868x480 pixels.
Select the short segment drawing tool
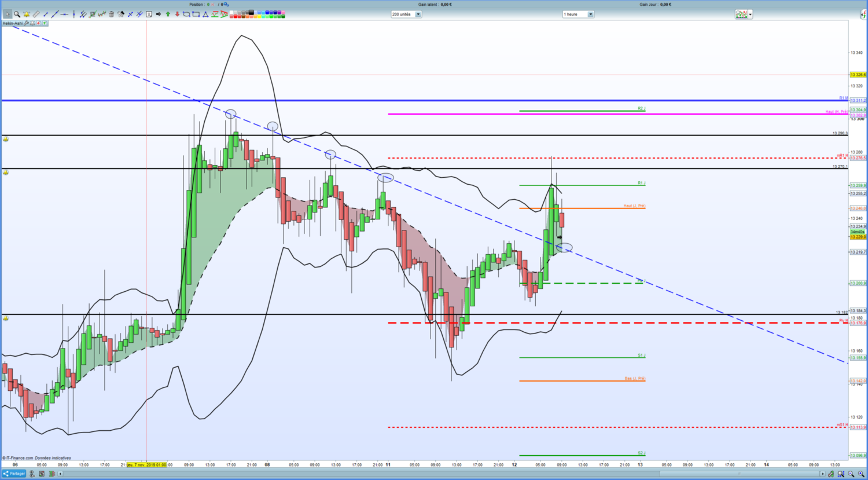click(x=46, y=14)
